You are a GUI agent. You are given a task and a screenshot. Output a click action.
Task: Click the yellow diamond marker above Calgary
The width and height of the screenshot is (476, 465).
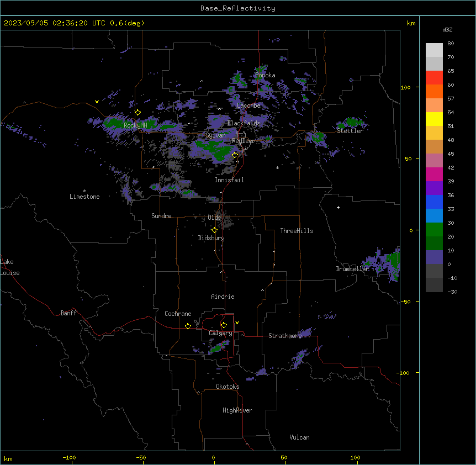tap(224, 325)
